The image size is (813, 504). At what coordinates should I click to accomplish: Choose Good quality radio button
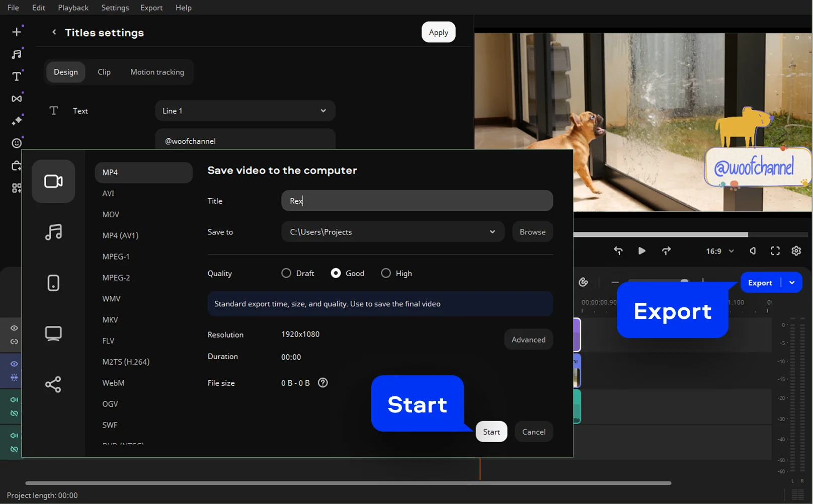(336, 273)
